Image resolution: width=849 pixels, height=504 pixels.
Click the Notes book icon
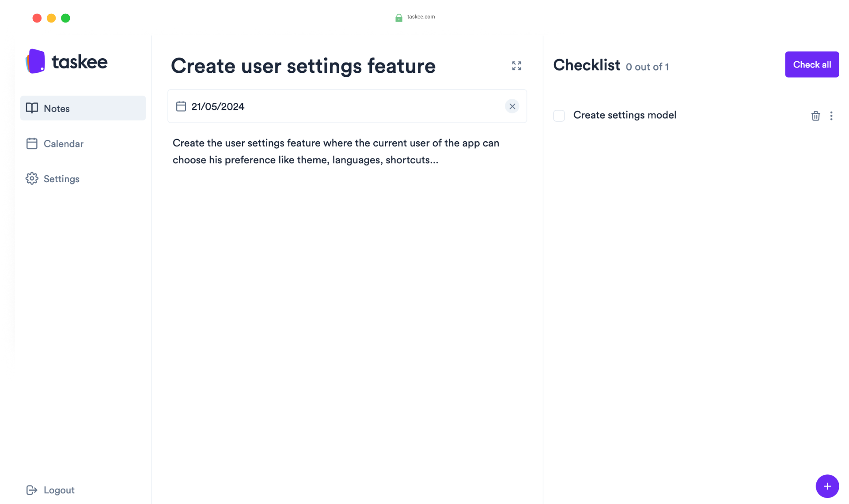coord(32,108)
